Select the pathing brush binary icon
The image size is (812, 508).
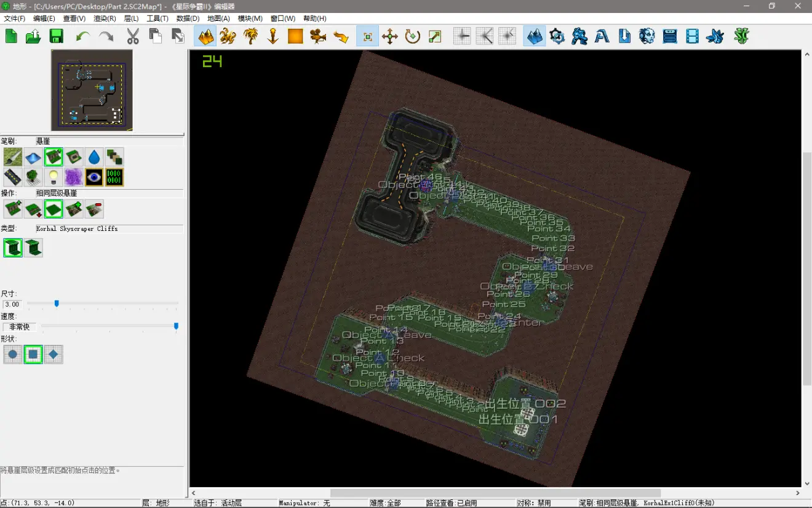pyautogui.click(x=114, y=177)
